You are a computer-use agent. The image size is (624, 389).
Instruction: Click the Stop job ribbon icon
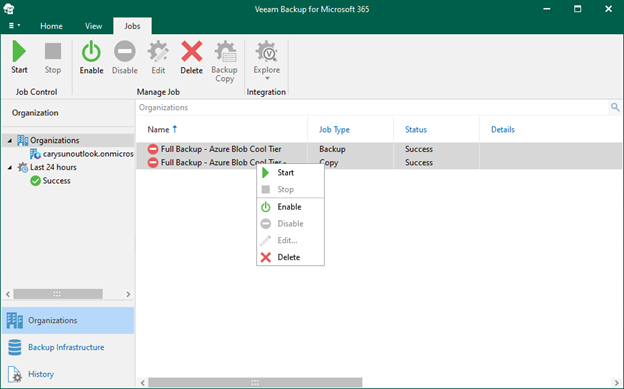[x=53, y=51]
